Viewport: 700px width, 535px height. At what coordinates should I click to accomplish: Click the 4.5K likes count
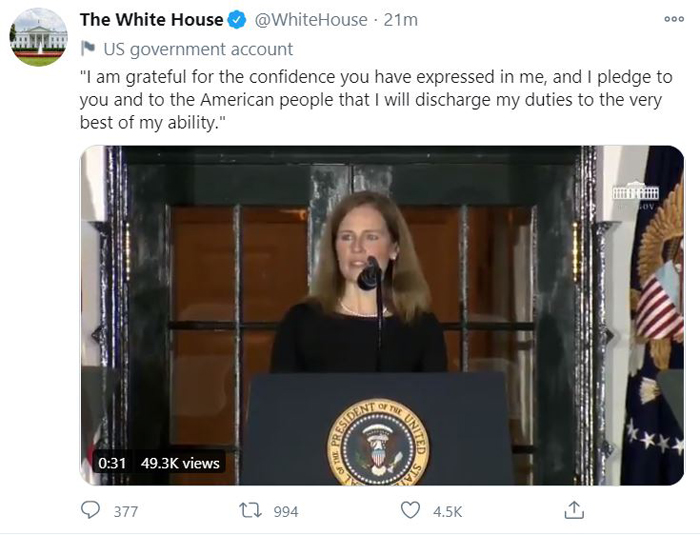(447, 511)
